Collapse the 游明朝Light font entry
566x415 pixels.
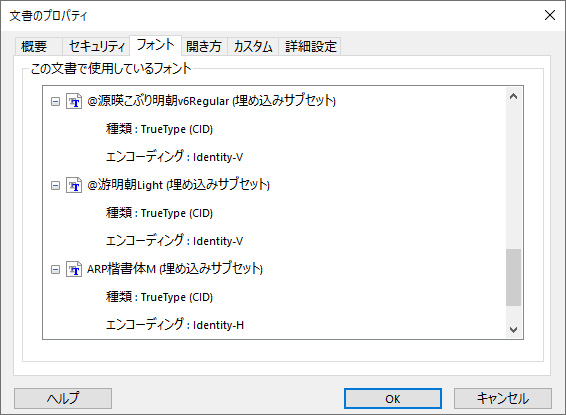click(55, 186)
